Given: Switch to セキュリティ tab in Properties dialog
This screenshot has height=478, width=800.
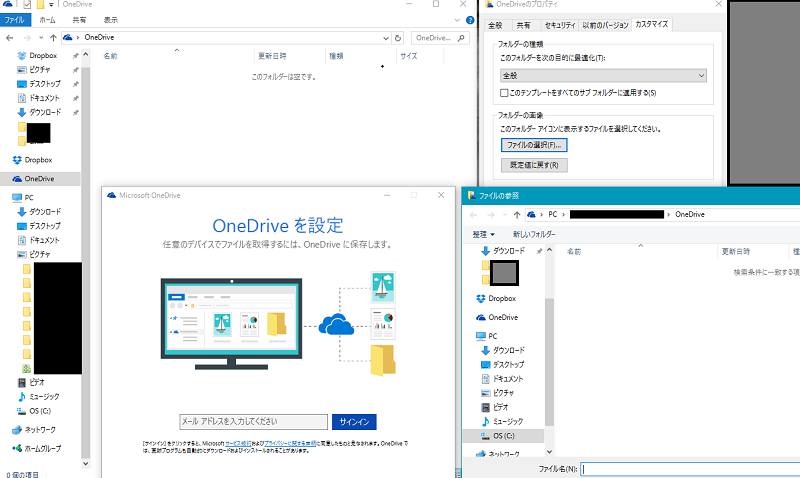Looking at the screenshot, I should (x=560, y=25).
